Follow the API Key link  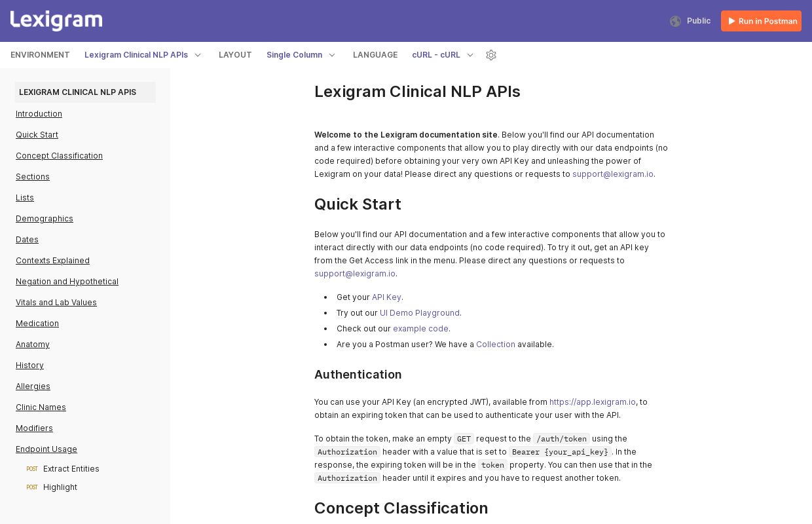386,297
